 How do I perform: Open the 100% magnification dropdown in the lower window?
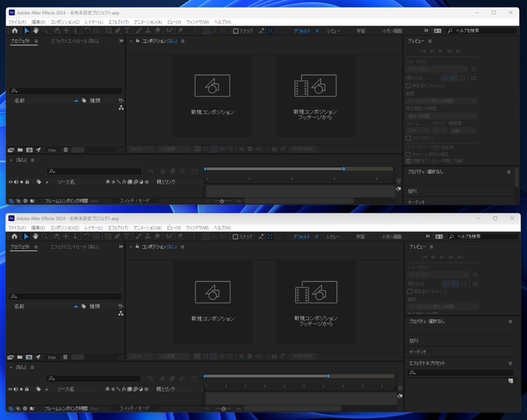pos(141,356)
